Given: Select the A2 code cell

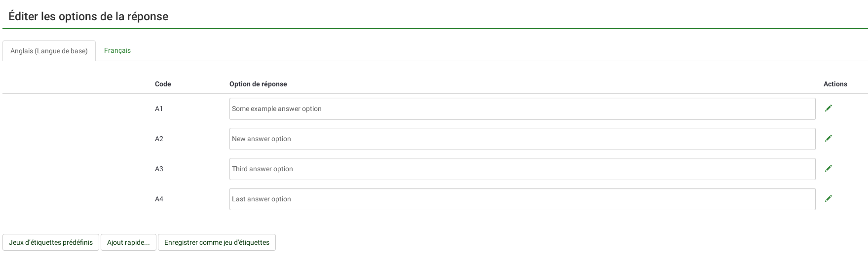Looking at the screenshot, I should click(x=159, y=139).
